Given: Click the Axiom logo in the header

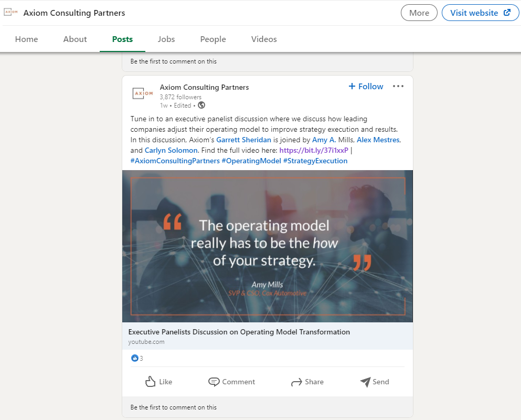Looking at the screenshot, I should [x=10, y=12].
